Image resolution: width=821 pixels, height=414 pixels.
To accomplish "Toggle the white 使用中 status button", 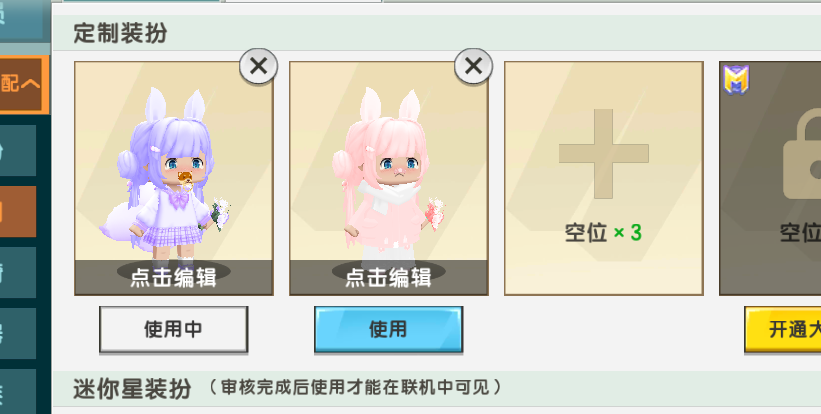I will 173,329.
